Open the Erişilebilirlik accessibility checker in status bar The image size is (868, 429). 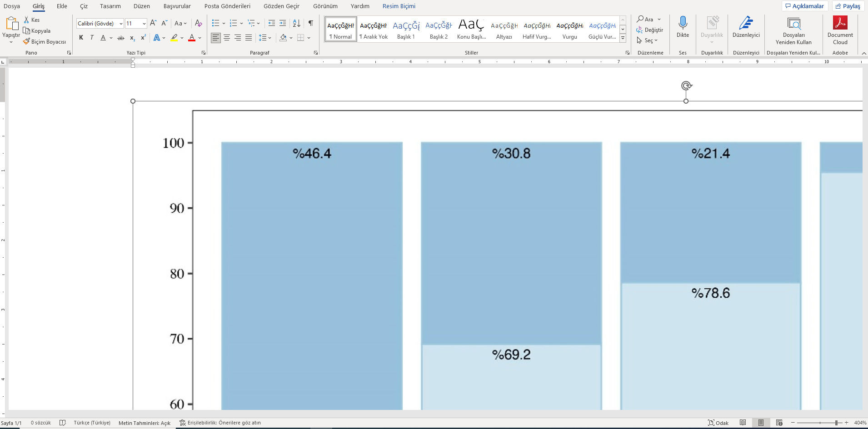(x=220, y=423)
